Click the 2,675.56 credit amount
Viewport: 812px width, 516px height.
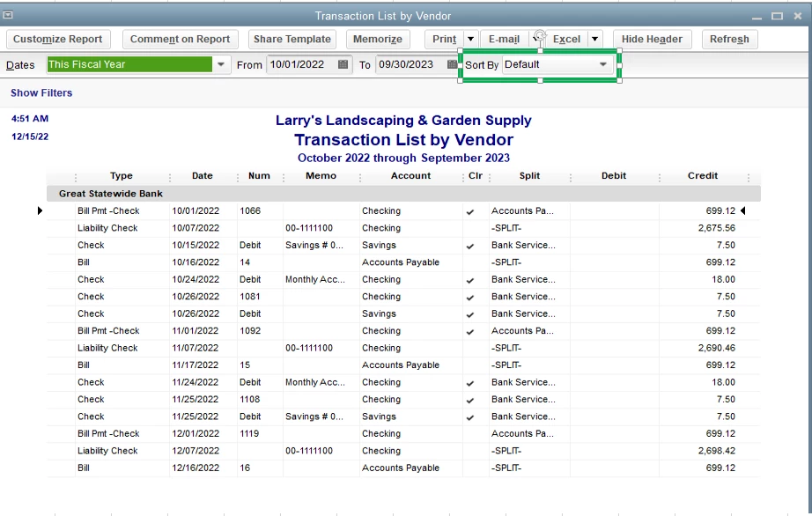click(x=716, y=228)
